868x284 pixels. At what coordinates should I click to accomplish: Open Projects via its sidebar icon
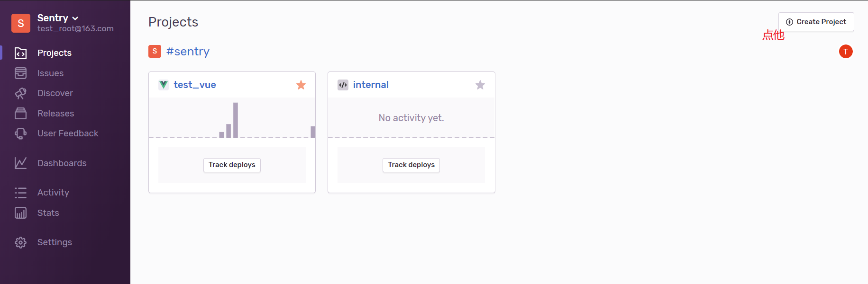(20, 53)
